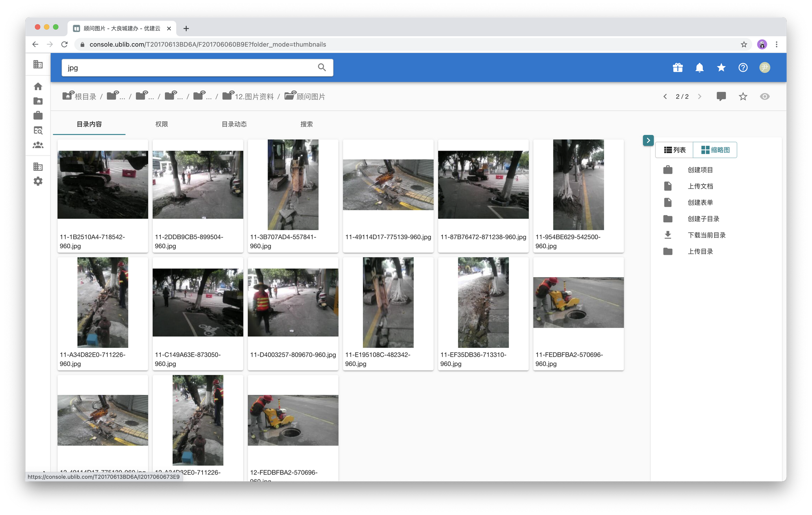This screenshot has height=515, width=812.
Task: Collapse the right side panel chevron
Action: point(648,140)
